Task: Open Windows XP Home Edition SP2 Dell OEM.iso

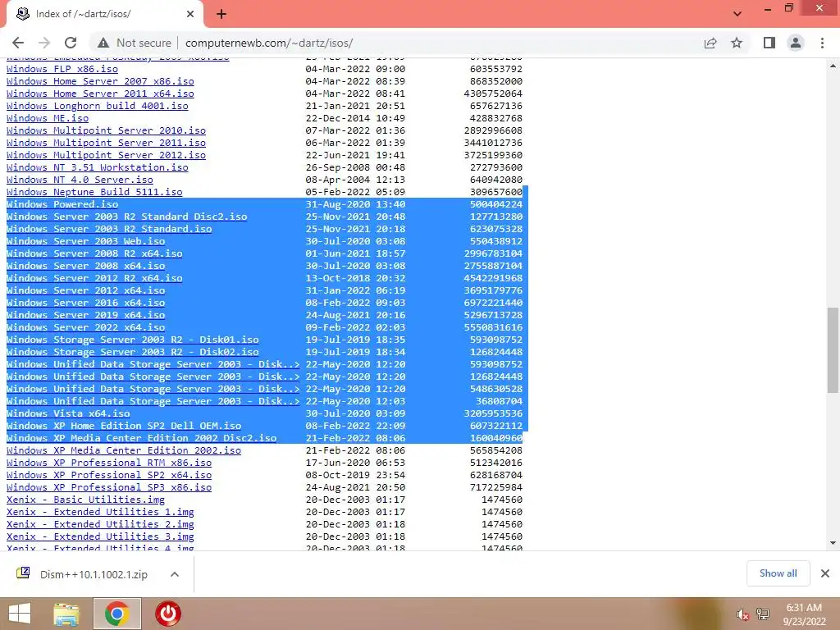Action: tap(124, 426)
